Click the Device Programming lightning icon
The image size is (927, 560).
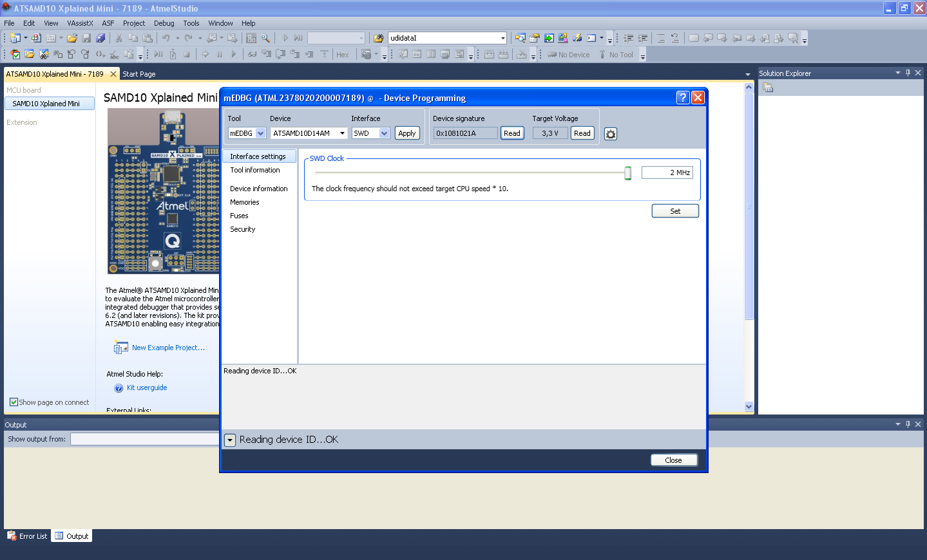pos(577,38)
